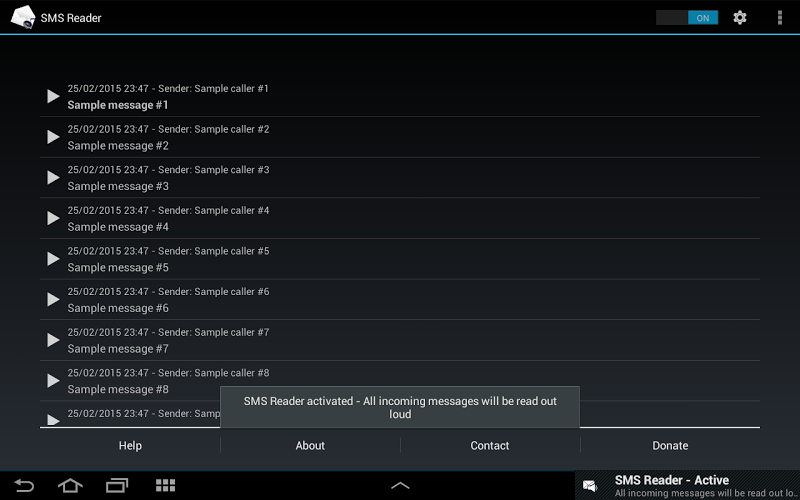Image resolution: width=800 pixels, height=500 pixels.
Task: Open the About tab
Action: click(x=310, y=445)
